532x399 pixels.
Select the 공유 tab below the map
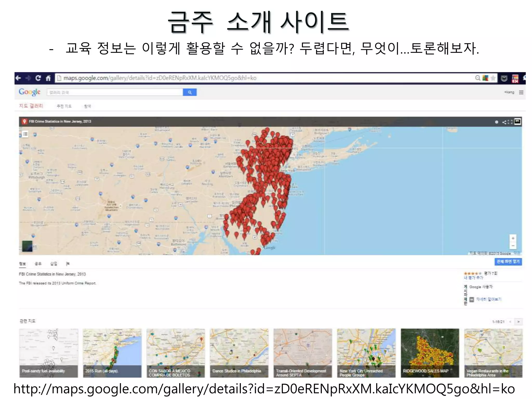(x=38, y=264)
